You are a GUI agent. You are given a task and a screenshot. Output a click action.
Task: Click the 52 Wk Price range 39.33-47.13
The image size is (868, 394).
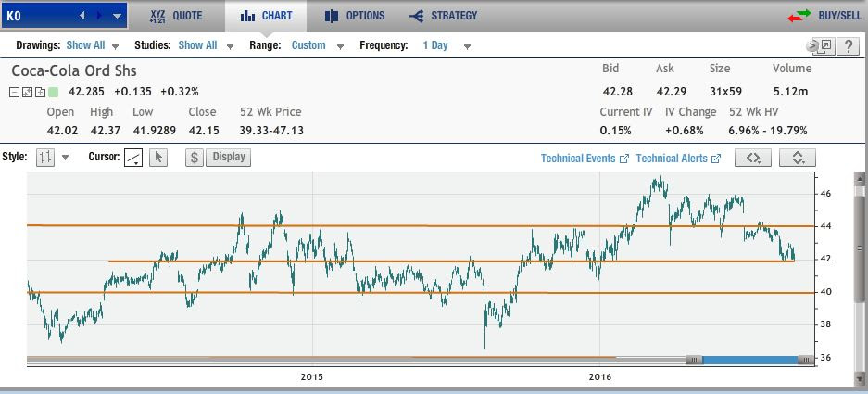pyautogui.click(x=271, y=131)
